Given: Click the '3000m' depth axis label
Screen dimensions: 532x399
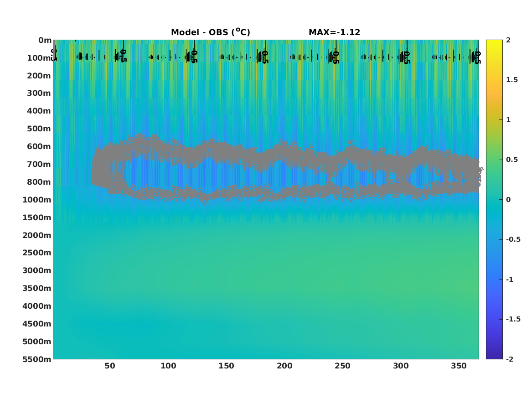Looking at the screenshot, I should (x=37, y=270).
